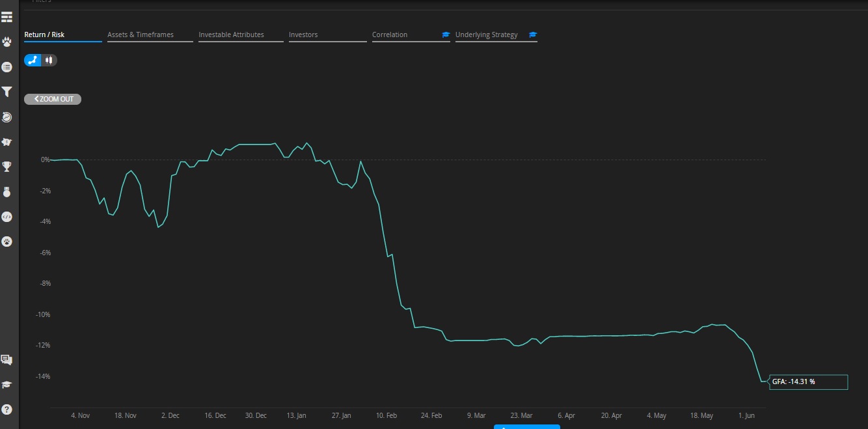Switch chart to candlestick view

(49, 60)
